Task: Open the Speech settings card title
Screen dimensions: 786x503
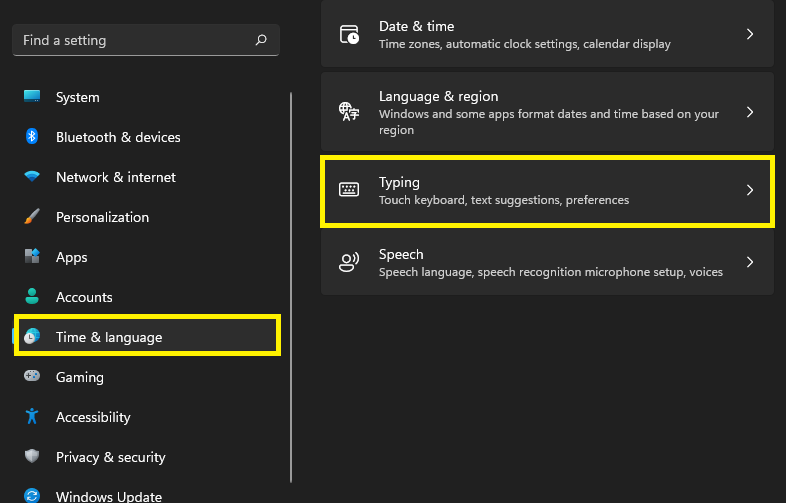Action: click(401, 254)
